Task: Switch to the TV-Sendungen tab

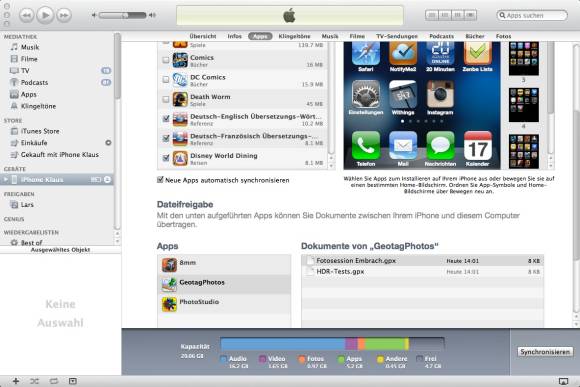Action: coord(397,36)
